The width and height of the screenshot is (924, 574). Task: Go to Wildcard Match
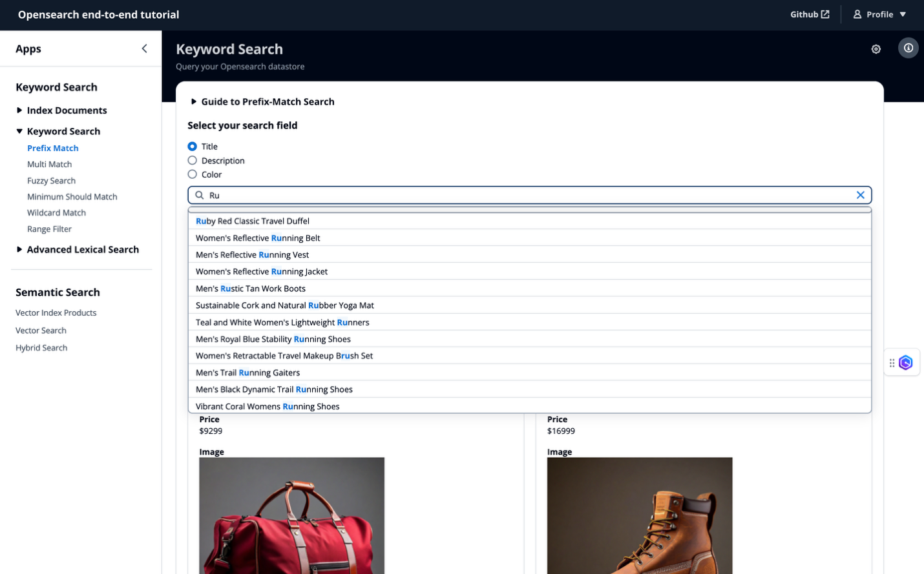pyautogui.click(x=57, y=212)
